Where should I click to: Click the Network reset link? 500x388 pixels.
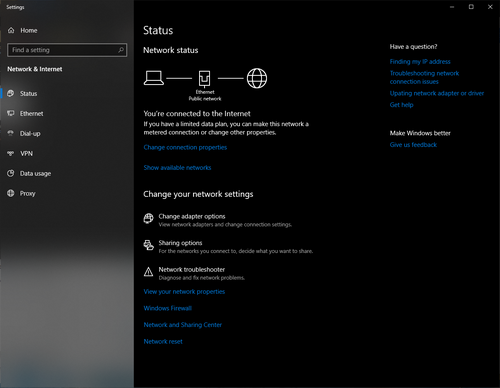pyautogui.click(x=163, y=342)
